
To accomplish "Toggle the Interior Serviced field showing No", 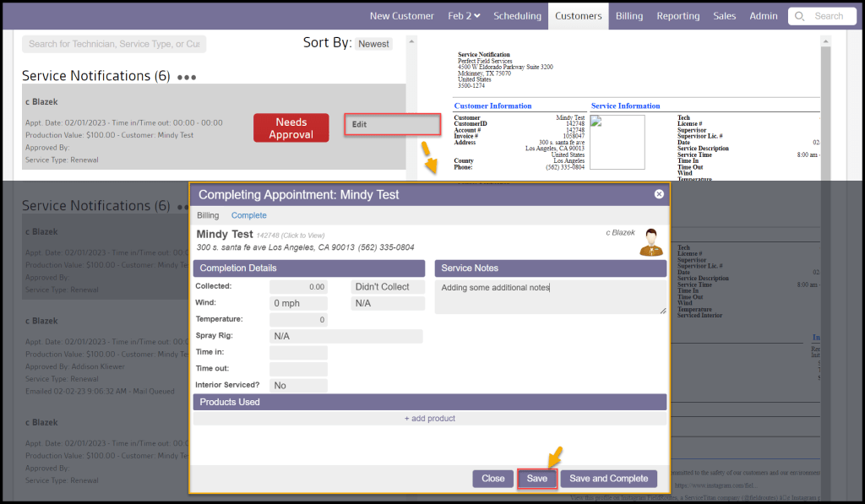I will pos(298,385).
